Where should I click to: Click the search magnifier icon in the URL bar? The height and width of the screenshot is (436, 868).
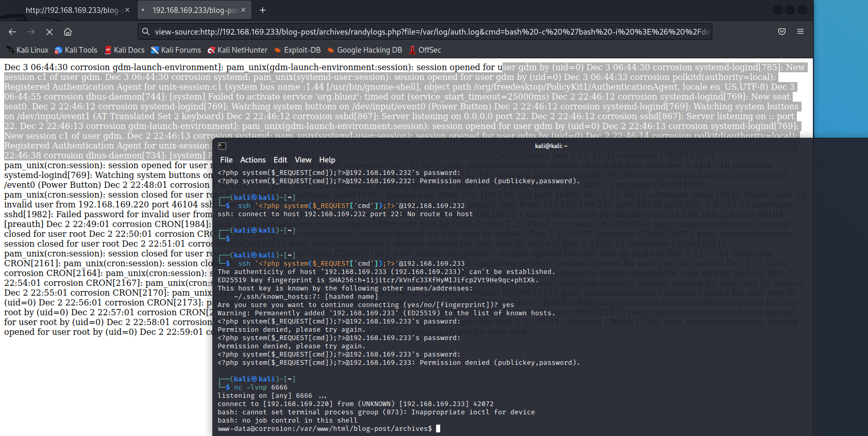(x=146, y=31)
